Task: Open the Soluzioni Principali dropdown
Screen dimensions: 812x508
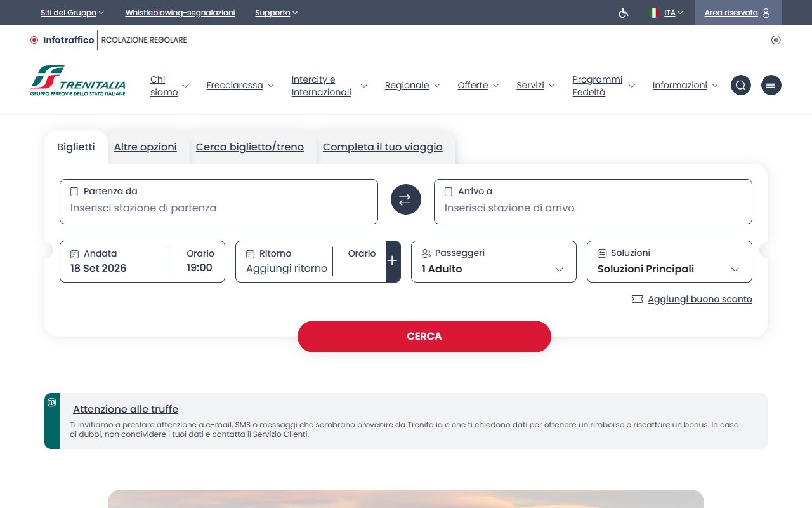Action: (x=669, y=262)
